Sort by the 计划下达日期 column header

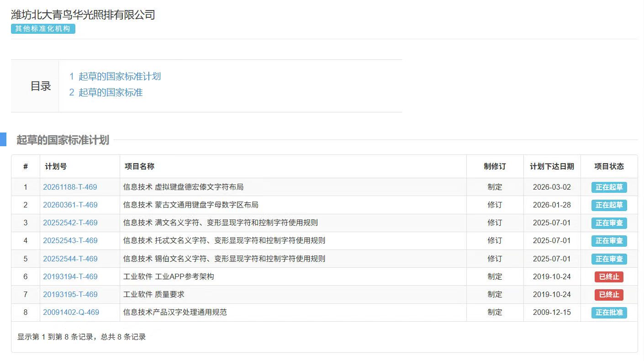[x=552, y=166]
